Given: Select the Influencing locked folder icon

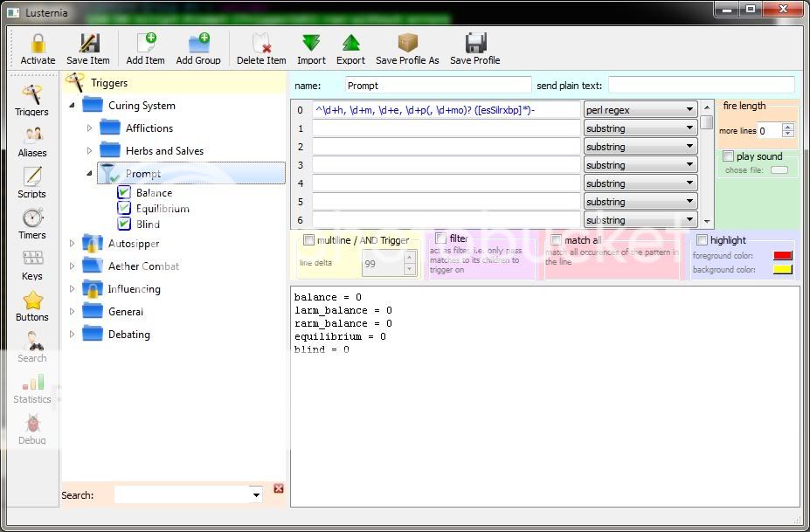Looking at the screenshot, I should click(93, 289).
